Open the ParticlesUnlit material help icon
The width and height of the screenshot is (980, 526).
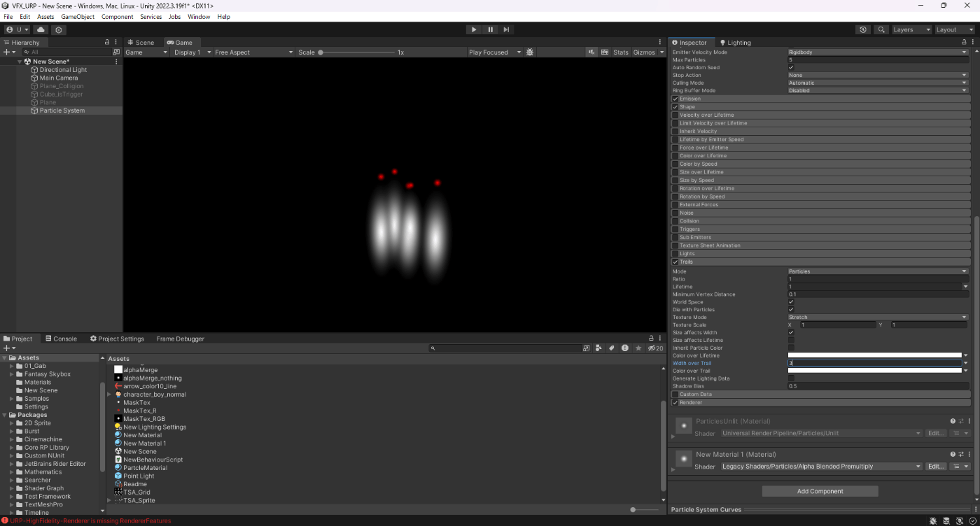[x=953, y=421]
